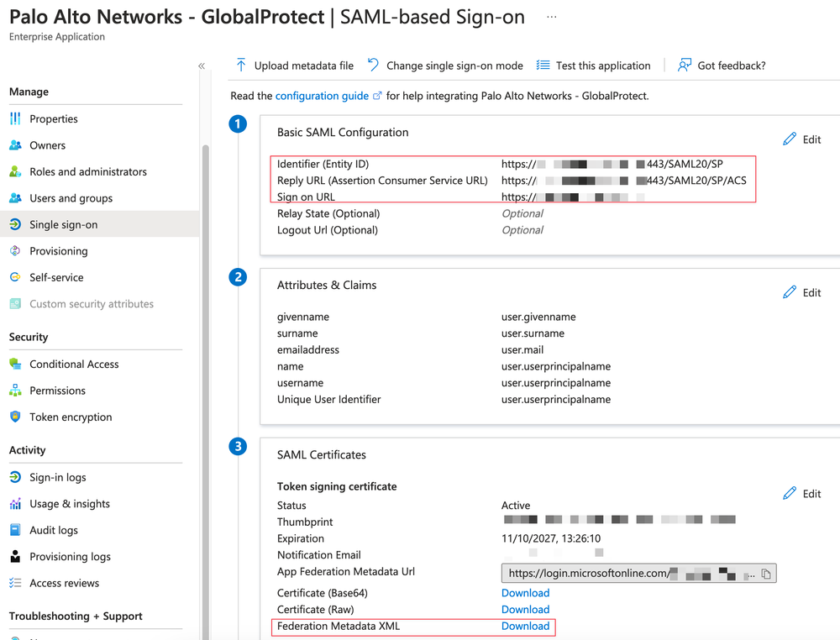The image size is (840, 640).
Task: Download the Federation Metadata XML
Action: pos(525,626)
